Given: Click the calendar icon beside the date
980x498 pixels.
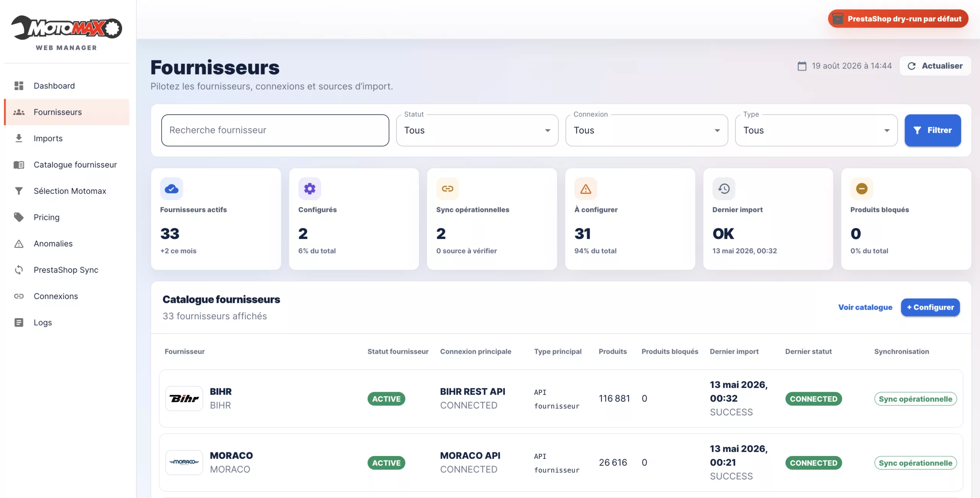Looking at the screenshot, I should point(802,66).
